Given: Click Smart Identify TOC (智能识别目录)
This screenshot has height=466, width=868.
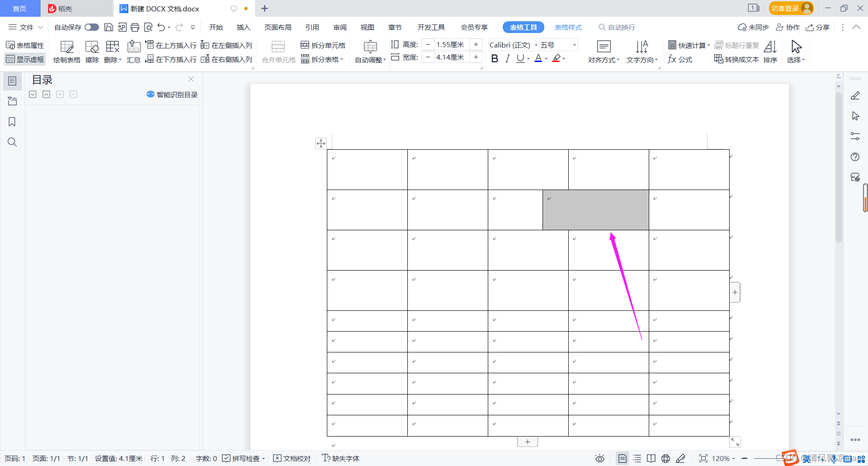Looking at the screenshot, I should (x=172, y=95).
